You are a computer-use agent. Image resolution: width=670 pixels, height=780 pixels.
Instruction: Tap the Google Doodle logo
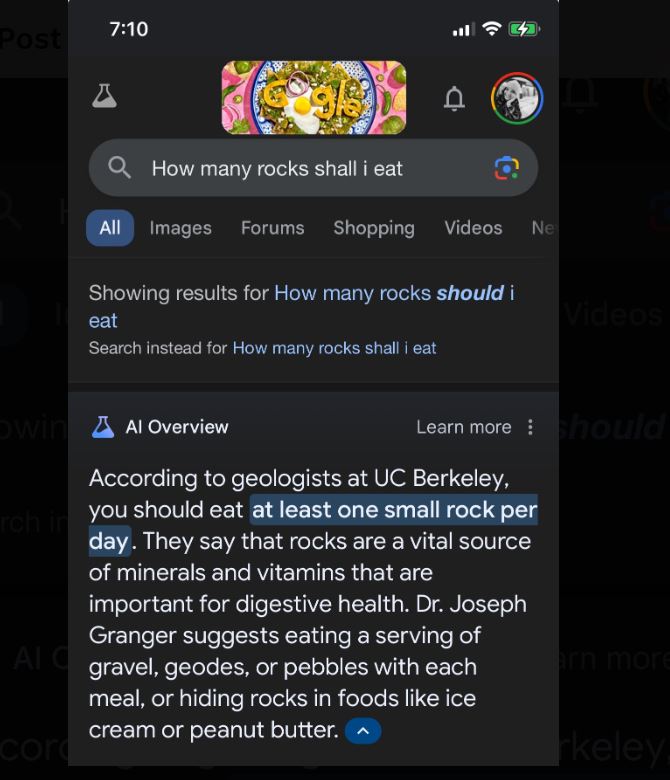[x=314, y=97]
